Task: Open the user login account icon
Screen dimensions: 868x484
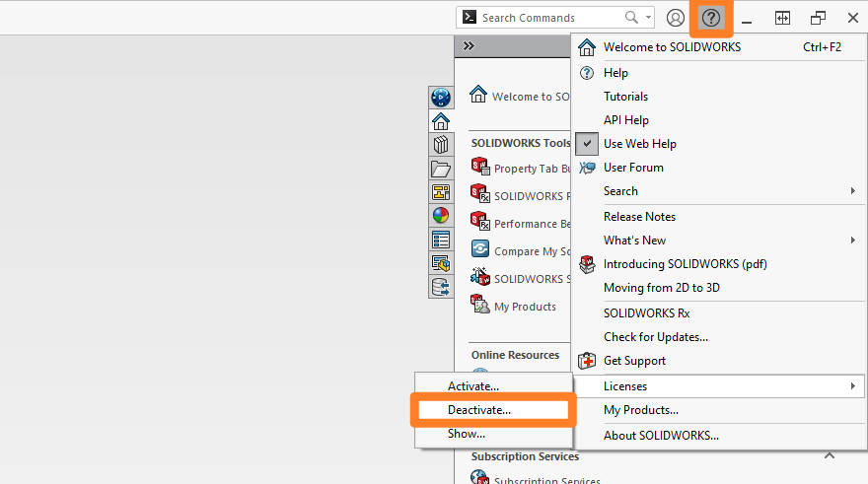Action: [676, 18]
